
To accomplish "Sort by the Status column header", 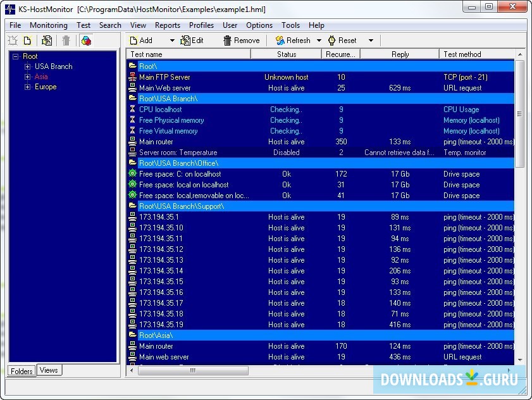I will coord(287,54).
